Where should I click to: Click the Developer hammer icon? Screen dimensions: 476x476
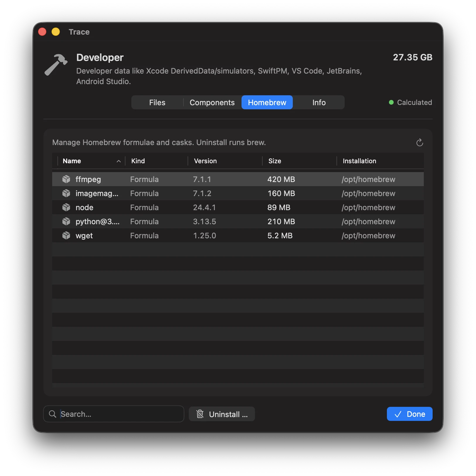pos(56,64)
